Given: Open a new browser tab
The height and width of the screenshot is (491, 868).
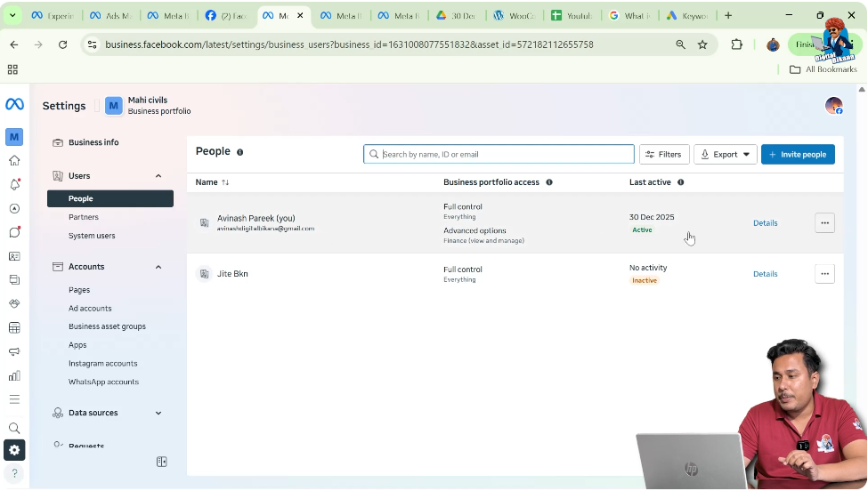Looking at the screenshot, I should [728, 15].
